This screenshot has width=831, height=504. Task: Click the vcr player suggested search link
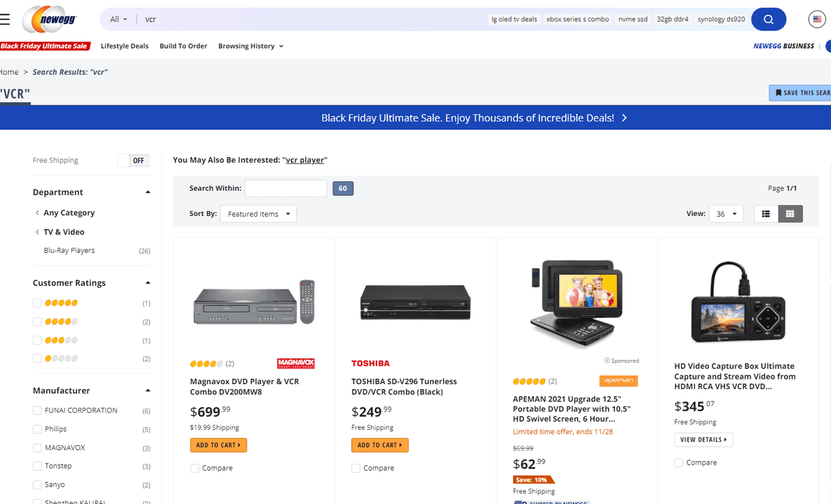pos(305,159)
